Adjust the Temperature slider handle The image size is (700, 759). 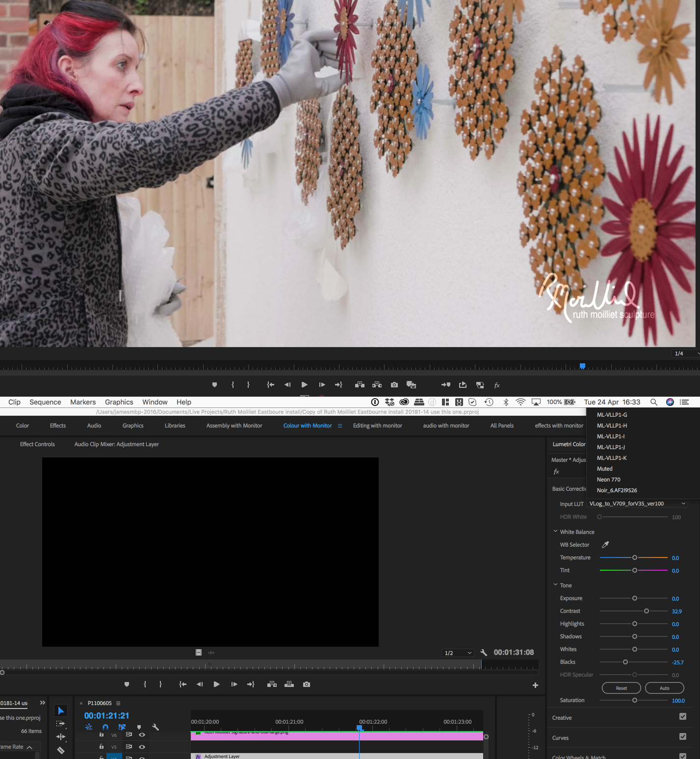(x=635, y=557)
